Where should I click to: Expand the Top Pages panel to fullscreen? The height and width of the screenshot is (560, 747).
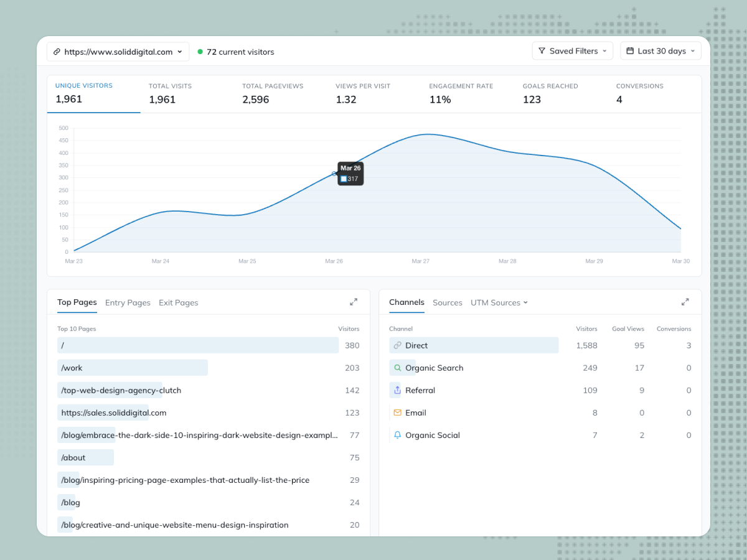(354, 302)
